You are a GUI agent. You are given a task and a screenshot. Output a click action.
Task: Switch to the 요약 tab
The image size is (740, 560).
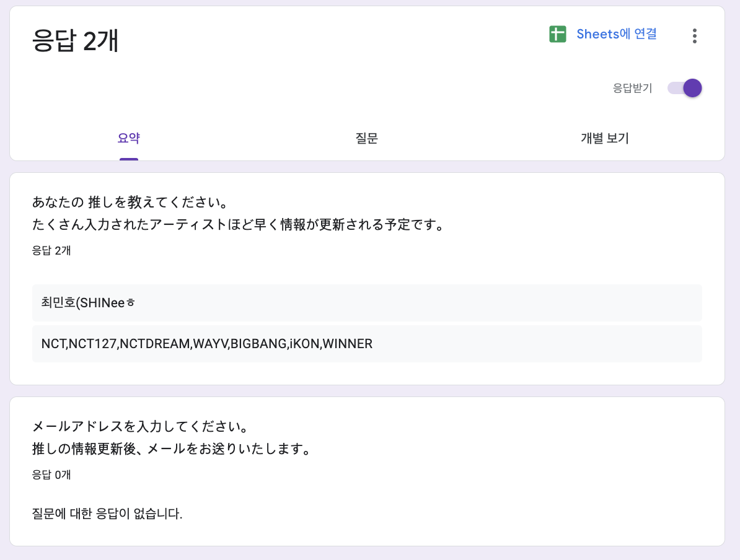click(x=129, y=138)
